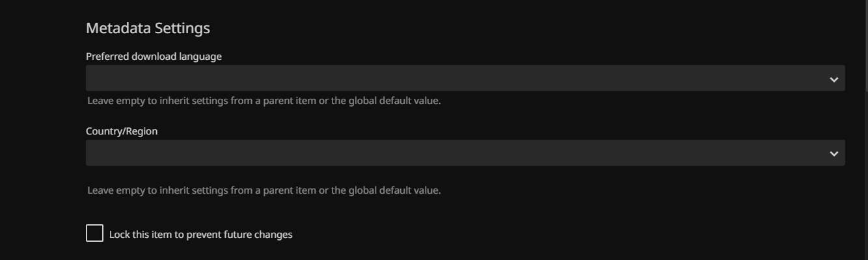Click the Metadata Settings heading
The image size is (868, 260).
click(x=148, y=28)
